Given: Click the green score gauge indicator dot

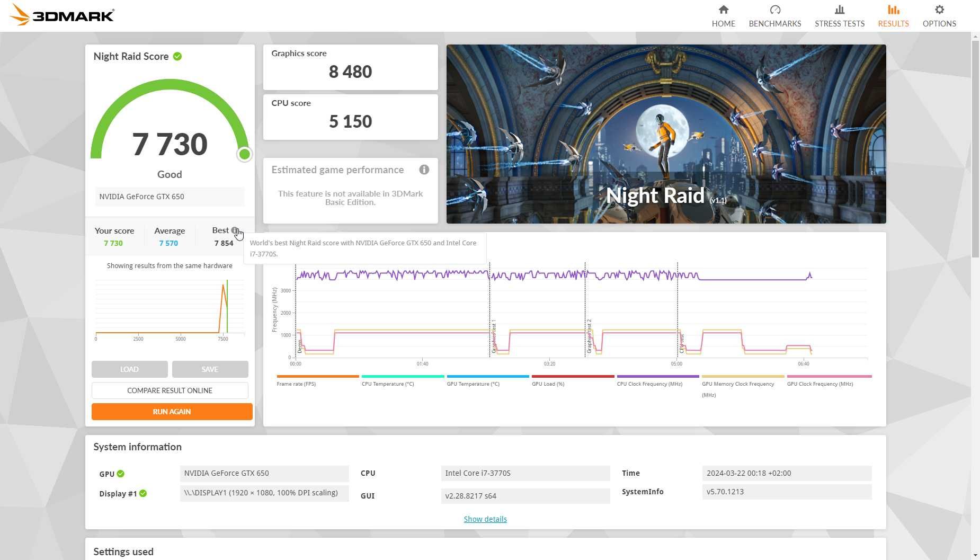Looking at the screenshot, I should [244, 154].
